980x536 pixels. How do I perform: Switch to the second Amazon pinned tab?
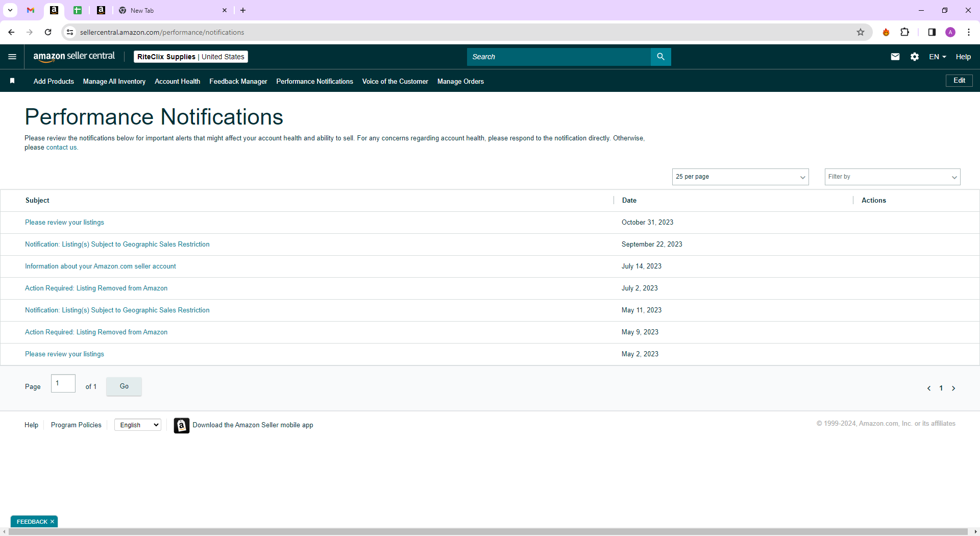(101, 10)
